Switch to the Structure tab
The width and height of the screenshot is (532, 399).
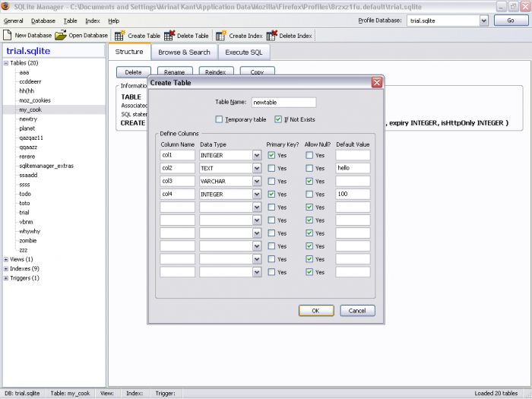pos(129,52)
